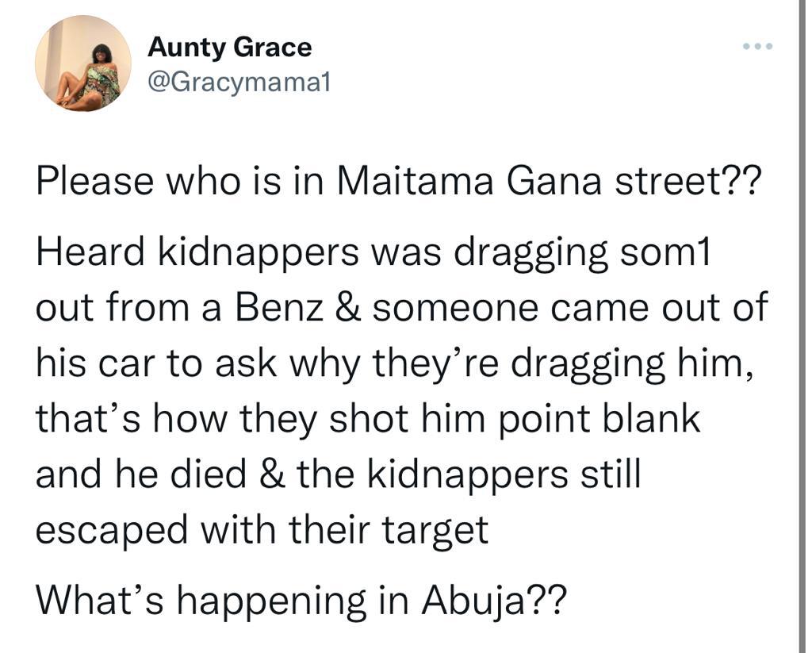Viewport: 812px width, 653px height.
Task: Click the word "blank" in the tweet
Action: tap(656, 419)
